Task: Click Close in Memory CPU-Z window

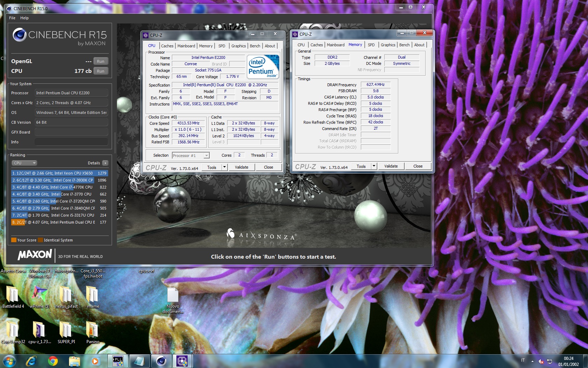Action: coord(418,166)
